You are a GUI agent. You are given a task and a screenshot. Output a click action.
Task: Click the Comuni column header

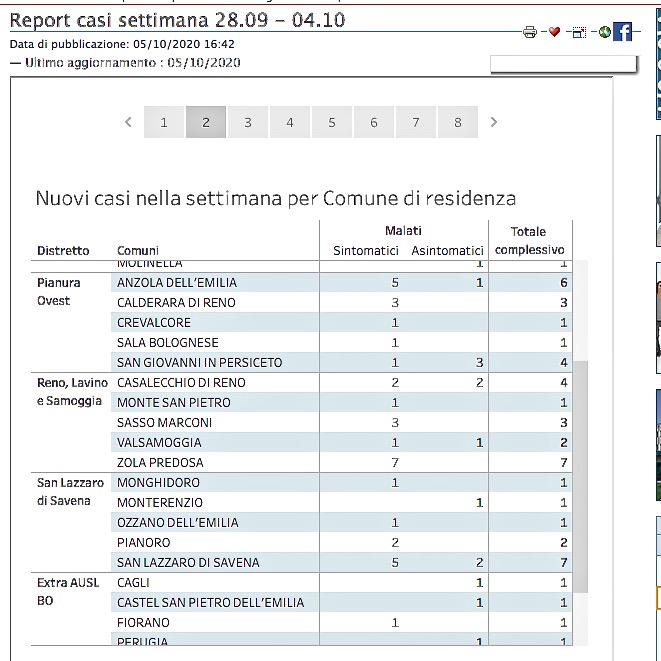point(138,251)
